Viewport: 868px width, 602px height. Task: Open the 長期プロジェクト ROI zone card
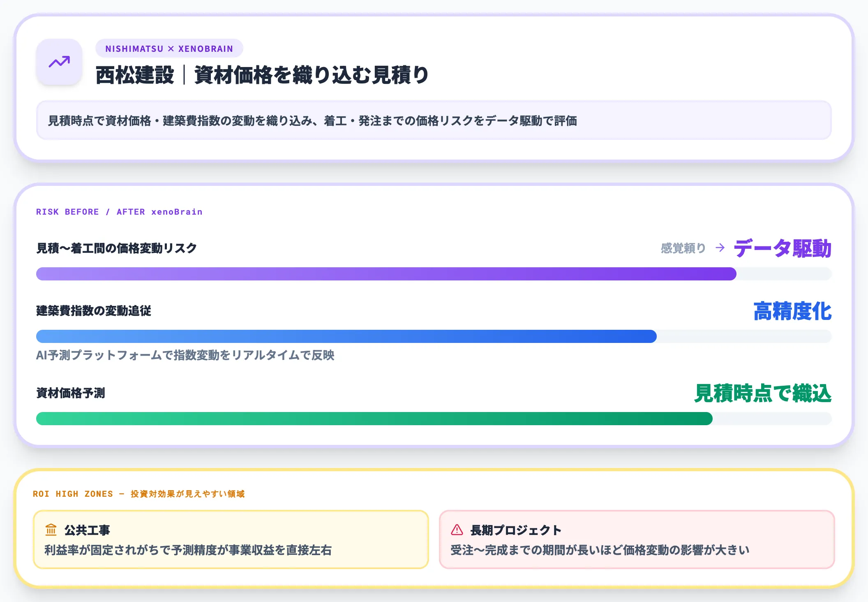(x=637, y=539)
